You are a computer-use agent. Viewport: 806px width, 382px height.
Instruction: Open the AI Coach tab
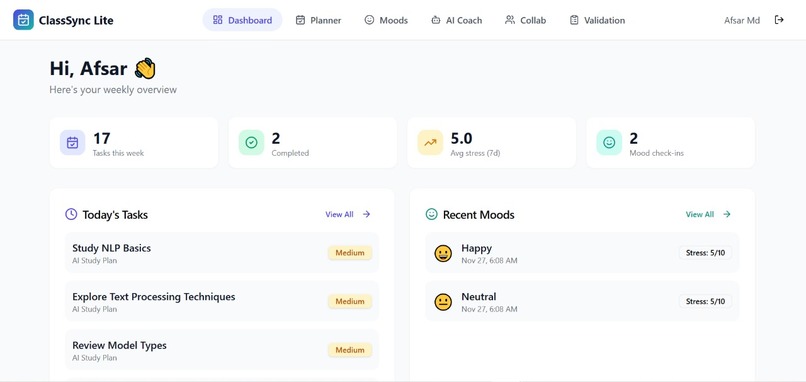(456, 20)
